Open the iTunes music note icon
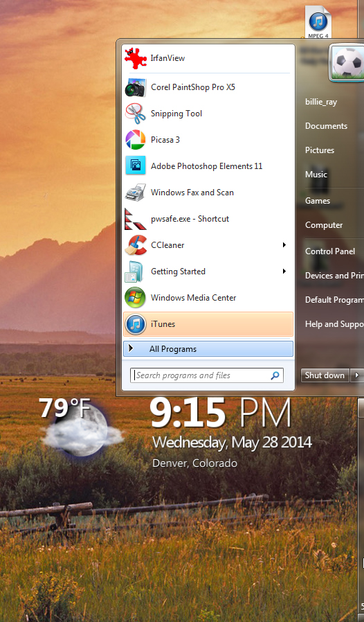This screenshot has height=622, width=364. pyautogui.click(x=136, y=324)
